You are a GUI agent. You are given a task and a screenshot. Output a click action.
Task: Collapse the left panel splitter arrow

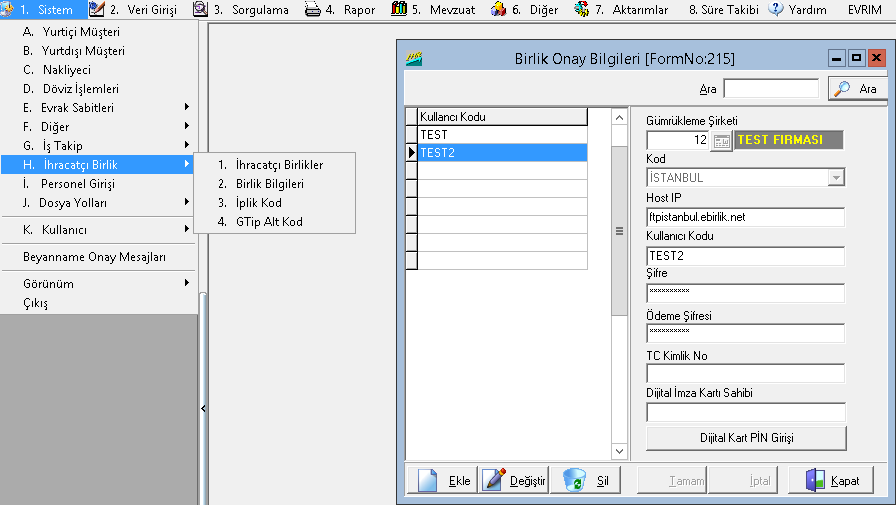coord(203,408)
